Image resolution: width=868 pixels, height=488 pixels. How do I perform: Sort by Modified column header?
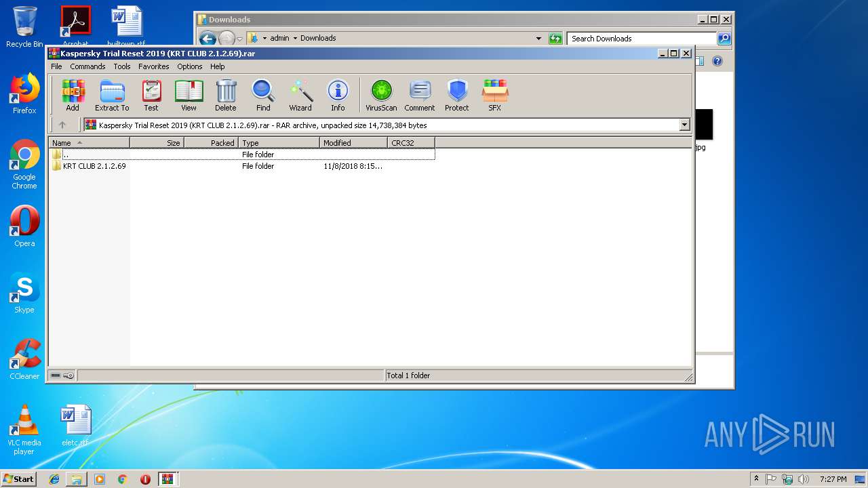click(x=353, y=143)
